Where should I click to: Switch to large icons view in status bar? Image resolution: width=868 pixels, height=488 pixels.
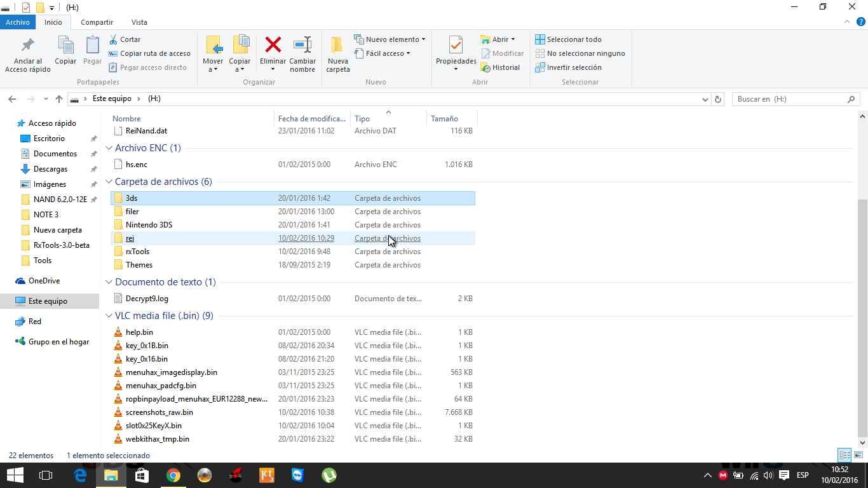[858, 455]
